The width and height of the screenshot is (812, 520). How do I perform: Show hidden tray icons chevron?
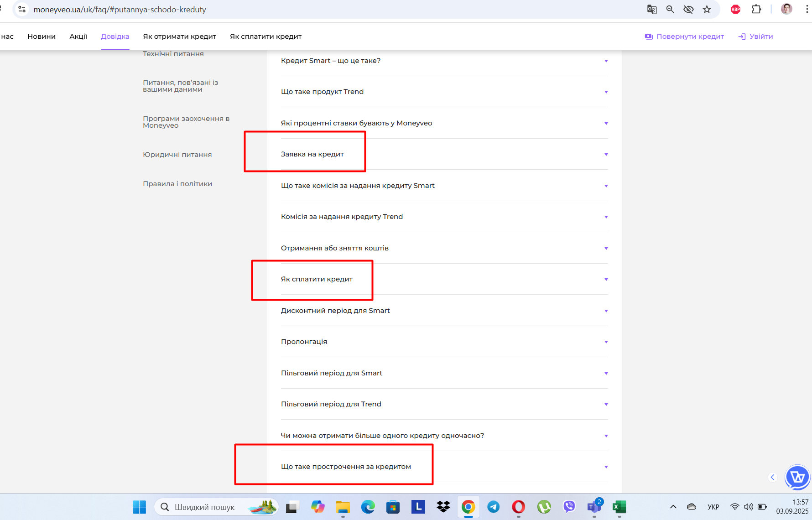[673, 507]
